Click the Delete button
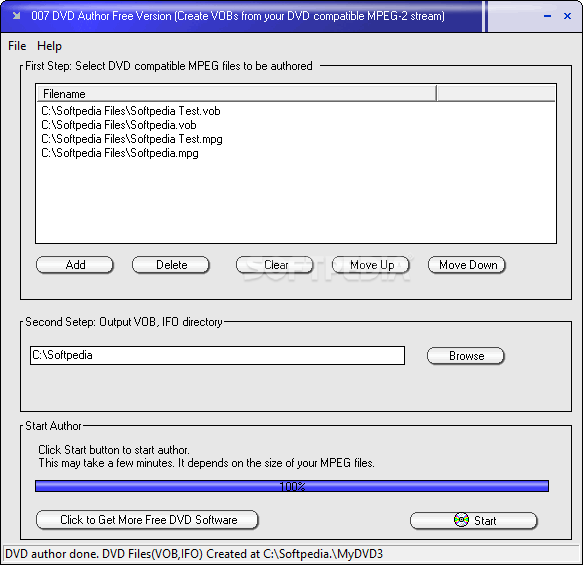This screenshot has height=565, width=583. 171,265
